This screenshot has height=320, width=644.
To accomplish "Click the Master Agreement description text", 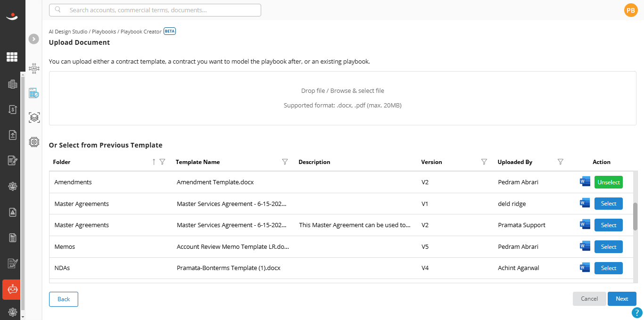I will pyautogui.click(x=355, y=225).
